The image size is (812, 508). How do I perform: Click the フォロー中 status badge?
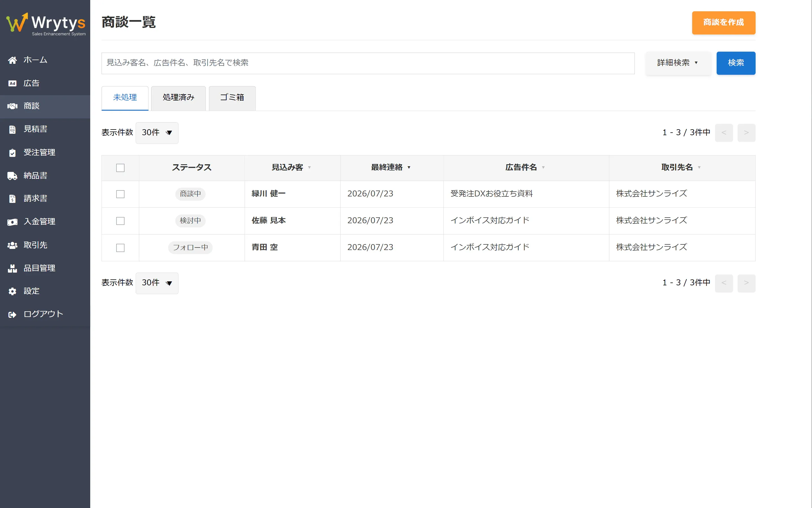coord(190,248)
